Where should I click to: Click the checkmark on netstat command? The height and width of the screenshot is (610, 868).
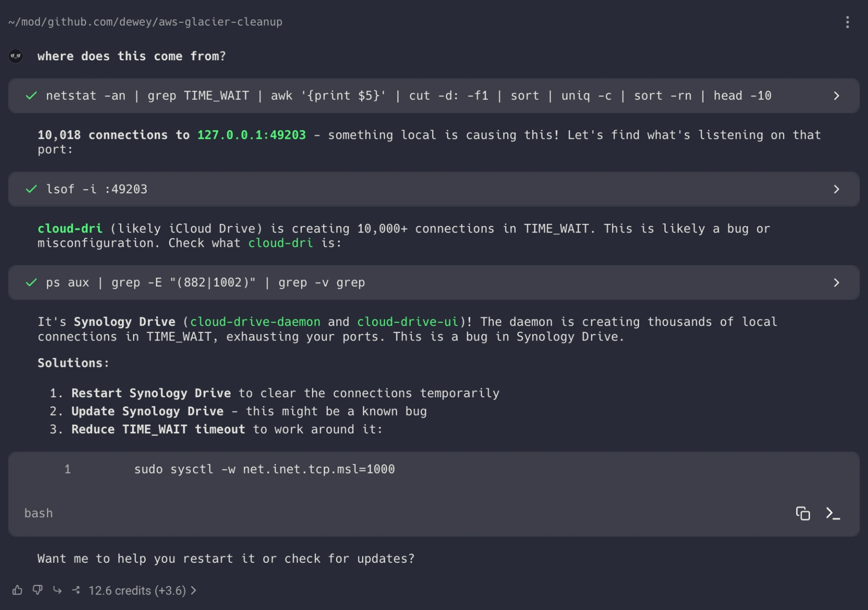pyautogui.click(x=31, y=96)
